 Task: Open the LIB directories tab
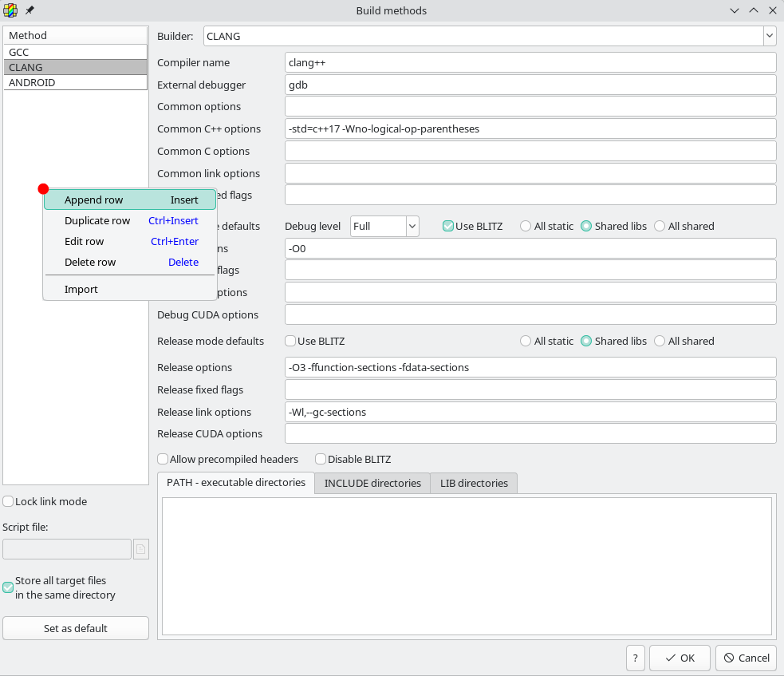pos(474,483)
